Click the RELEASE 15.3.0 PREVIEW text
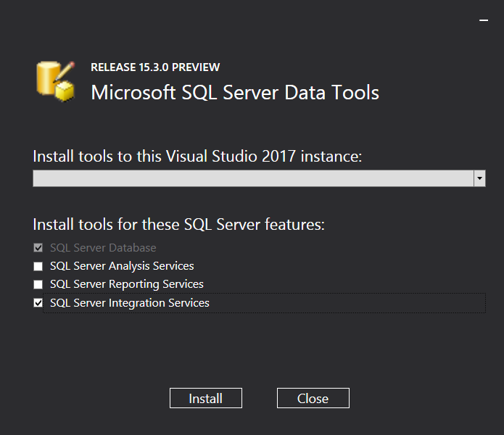This screenshot has width=504, height=435. pyautogui.click(x=155, y=67)
